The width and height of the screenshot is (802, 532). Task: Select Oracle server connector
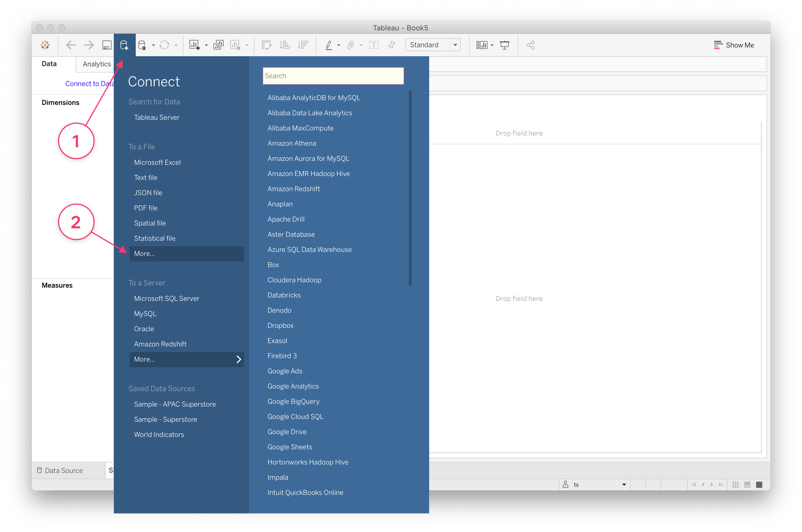[144, 329]
